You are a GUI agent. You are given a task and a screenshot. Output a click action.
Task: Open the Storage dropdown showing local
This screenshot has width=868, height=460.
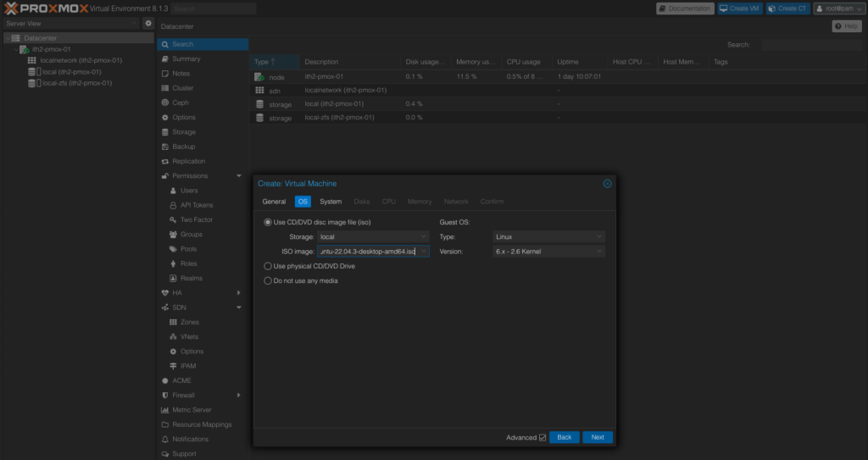[x=373, y=237]
